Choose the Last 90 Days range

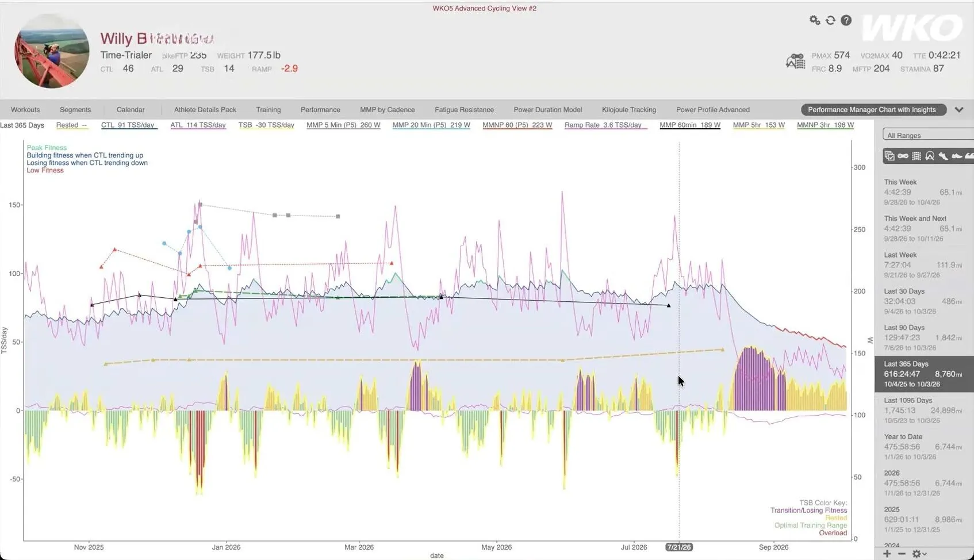click(924, 337)
